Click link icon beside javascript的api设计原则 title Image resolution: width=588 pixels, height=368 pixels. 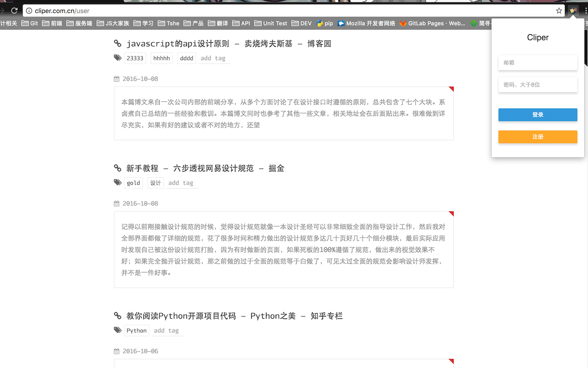click(118, 44)
